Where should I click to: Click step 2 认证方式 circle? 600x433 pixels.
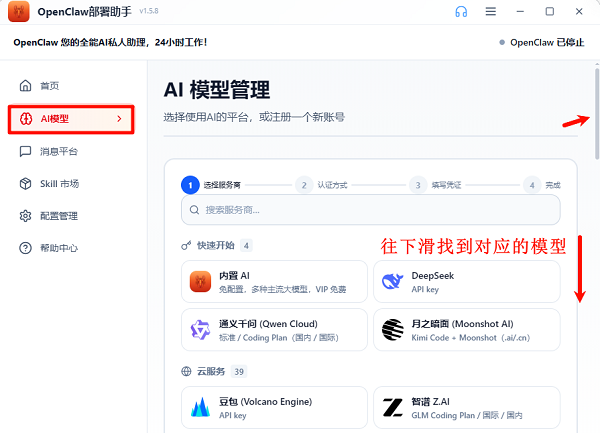point(304,185)
